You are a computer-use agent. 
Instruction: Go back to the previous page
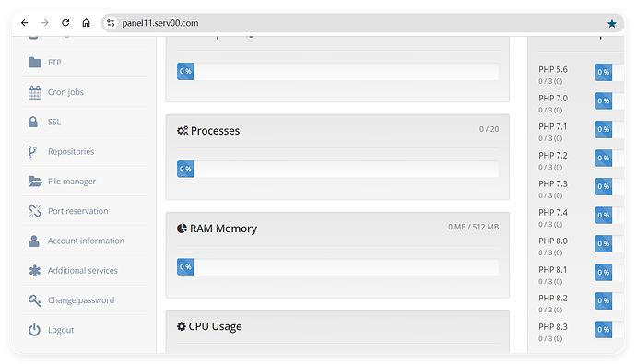[x=24, y=23]
